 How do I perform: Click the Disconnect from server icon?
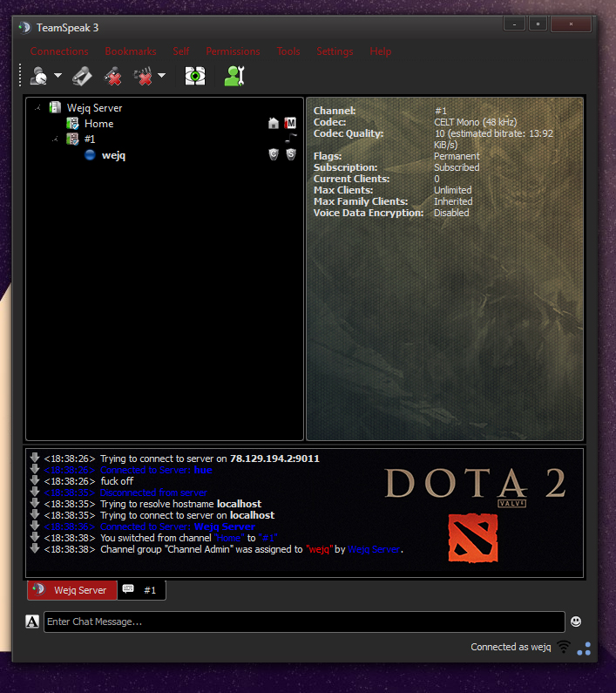coord(112,76)
